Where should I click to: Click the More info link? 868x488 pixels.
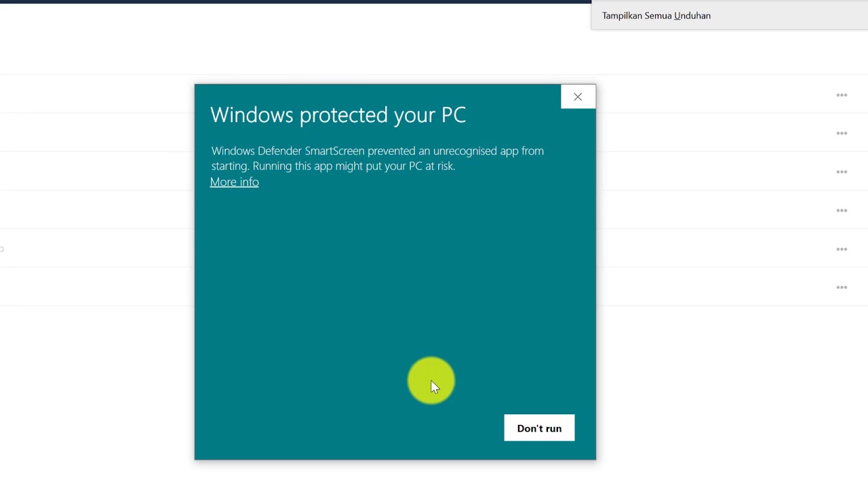[234, 182]
